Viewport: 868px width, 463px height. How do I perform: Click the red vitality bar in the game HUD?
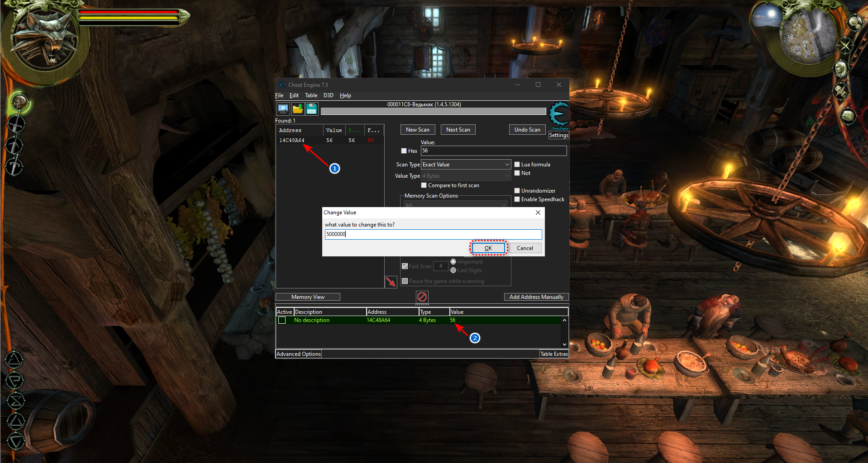(129, 12)
